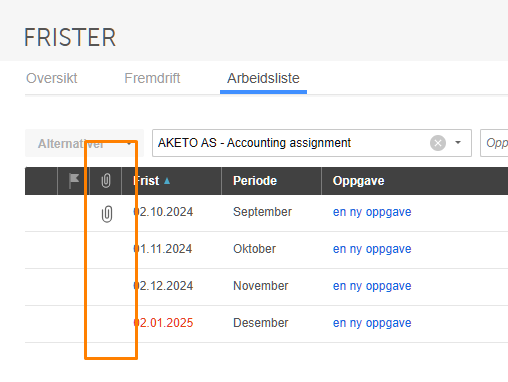Open 'en ny oppgave' for Oktober
The width and height of the screenshot is (508, 382).
372,249
